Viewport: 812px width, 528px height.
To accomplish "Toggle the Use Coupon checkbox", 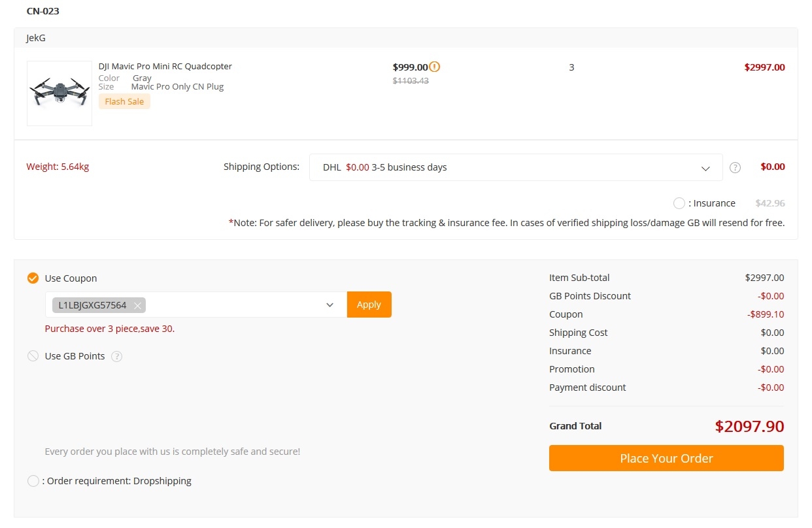I will 33,278.
